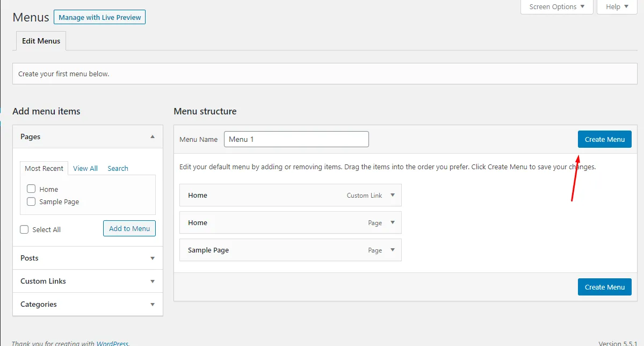
Task: Open Sample Page item dropdown arrow
Action: (x=393, y=250)
